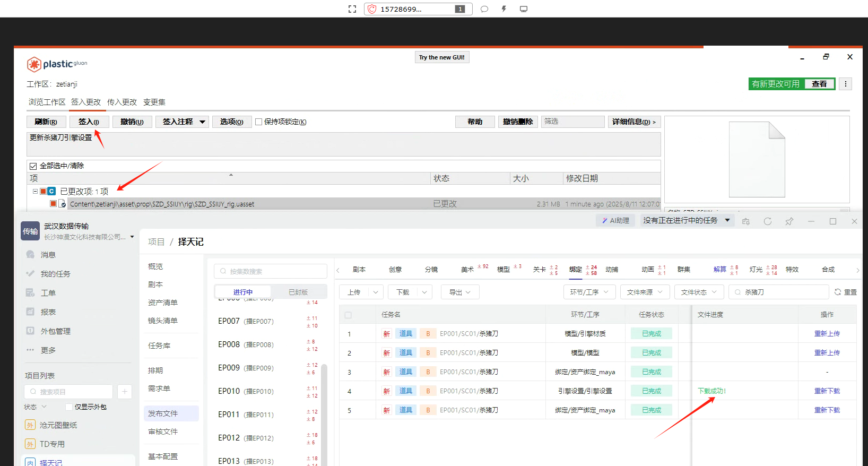The height and width of the screenshot is (466, 868).
Task: Open the three-dot menu beside 查看
Action: point(846,84)
